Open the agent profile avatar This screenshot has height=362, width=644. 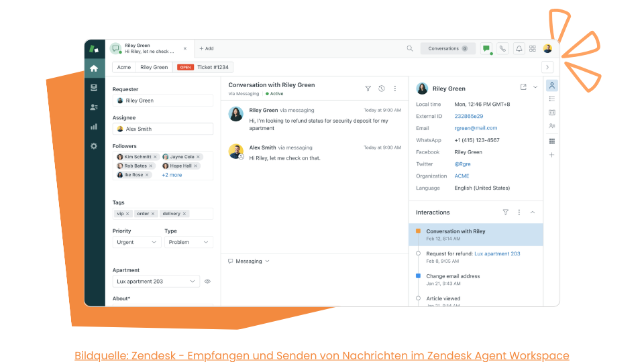point(547,48)
